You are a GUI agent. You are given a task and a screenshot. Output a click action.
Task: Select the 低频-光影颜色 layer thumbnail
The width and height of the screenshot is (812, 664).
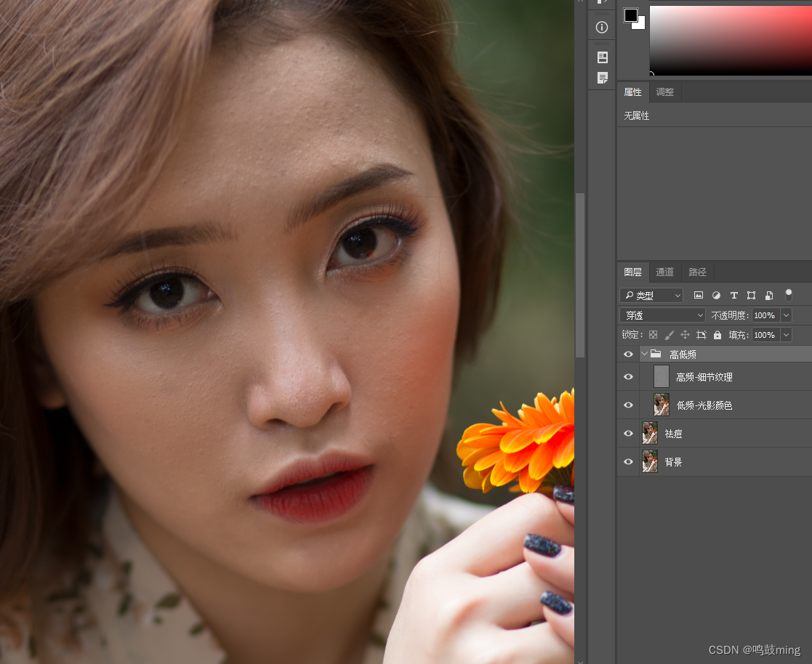662,405
